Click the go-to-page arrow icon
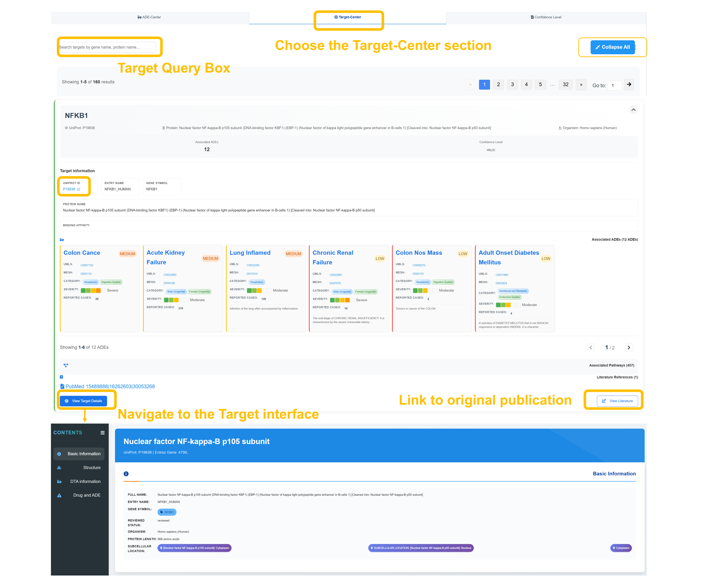The image size is (701, 588). click(x=629, y=84)
